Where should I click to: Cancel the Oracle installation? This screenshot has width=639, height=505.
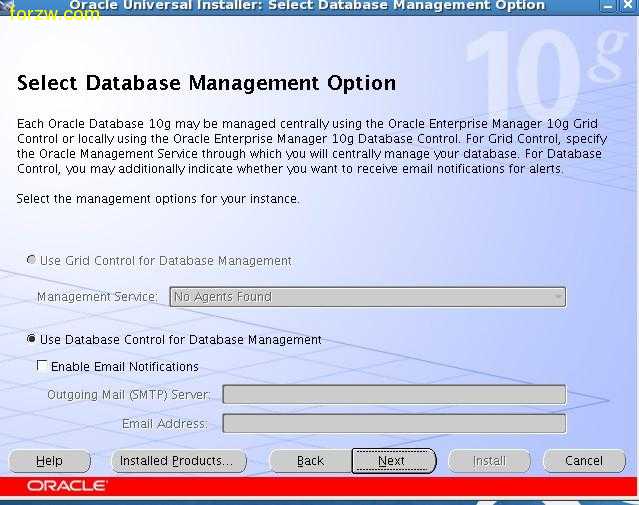(583, 461)
